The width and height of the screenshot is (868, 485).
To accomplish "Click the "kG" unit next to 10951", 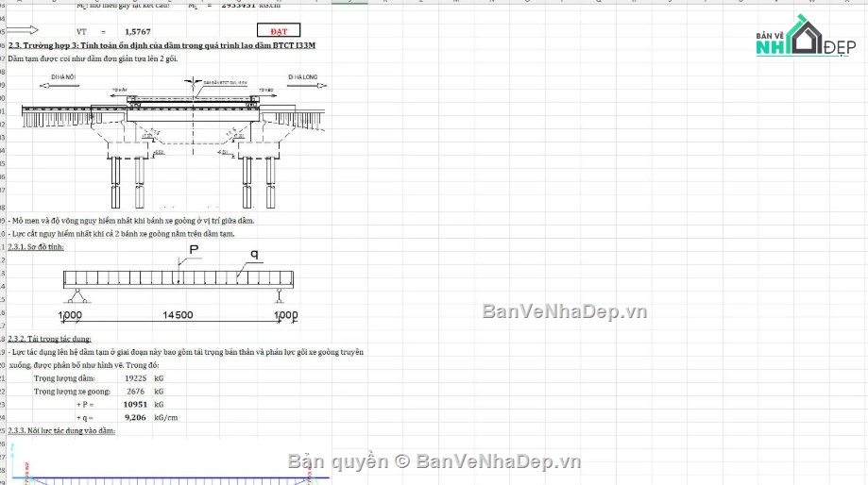I will 159,405.
